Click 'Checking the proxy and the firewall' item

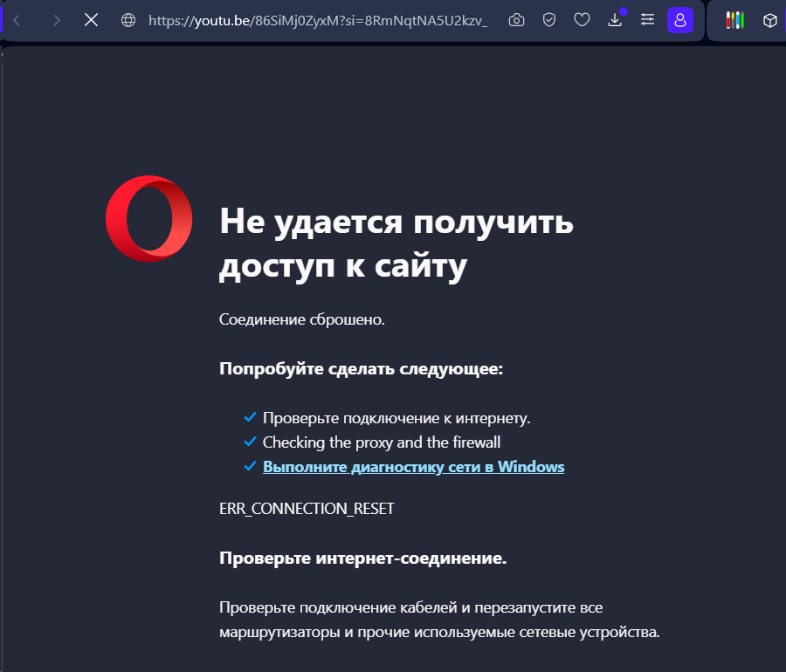(382, 442)
